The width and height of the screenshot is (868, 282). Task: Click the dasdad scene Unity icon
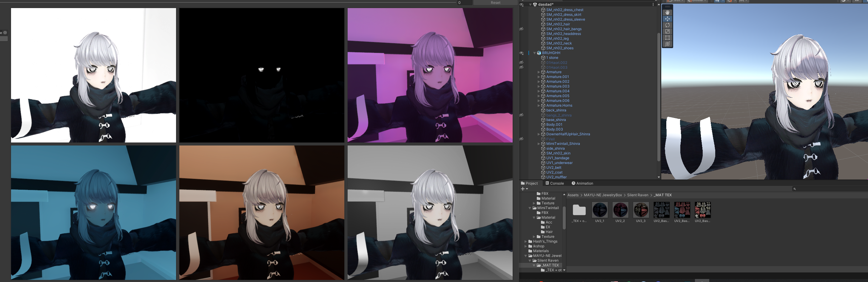click(x=535, y=4)
